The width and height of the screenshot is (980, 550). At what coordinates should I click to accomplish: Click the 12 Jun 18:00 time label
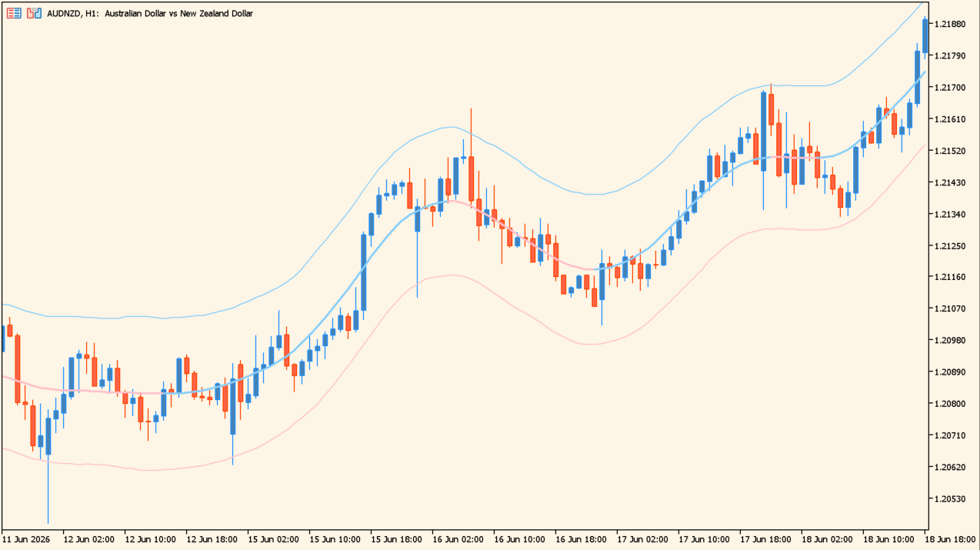pyautogui.click(x=212, y=539)
